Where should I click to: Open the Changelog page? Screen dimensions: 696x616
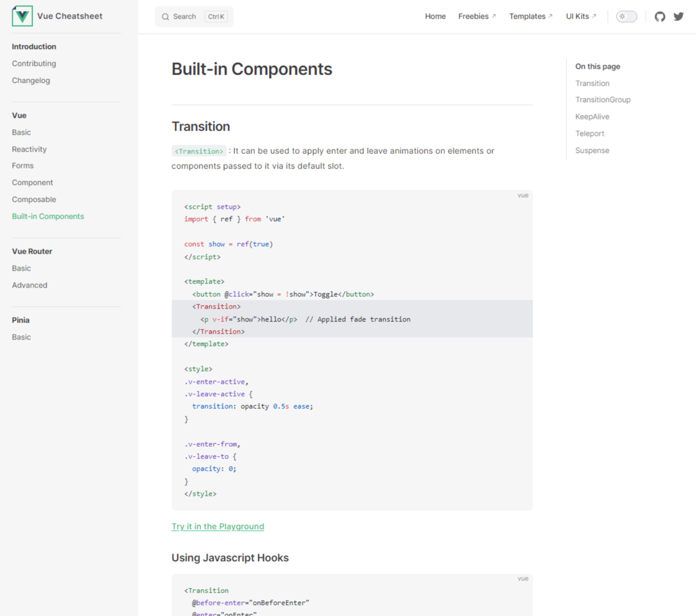[30, 80]
